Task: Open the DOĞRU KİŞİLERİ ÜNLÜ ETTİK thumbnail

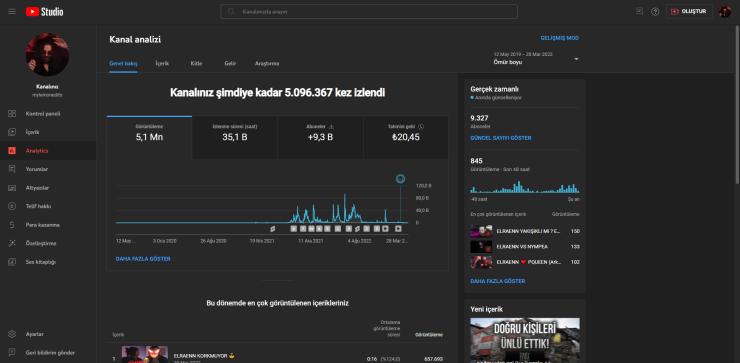Action: 525,340
